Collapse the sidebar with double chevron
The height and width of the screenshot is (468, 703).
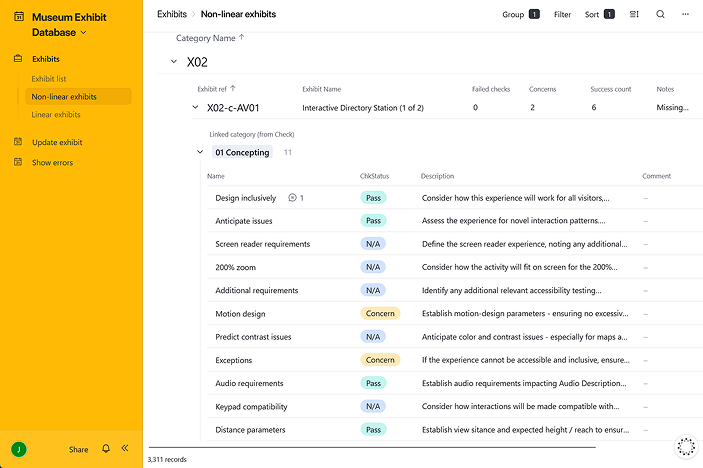click(125, 448)
